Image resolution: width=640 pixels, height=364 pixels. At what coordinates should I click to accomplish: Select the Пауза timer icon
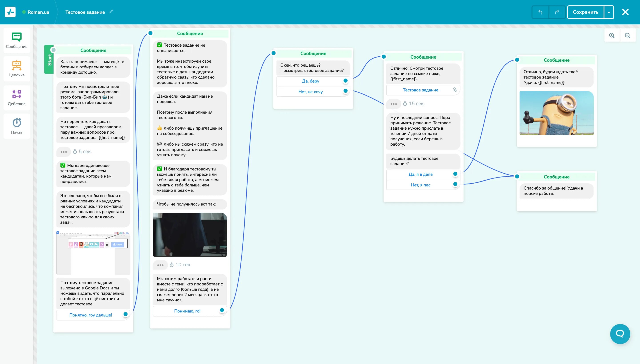(x=16, y=123)
